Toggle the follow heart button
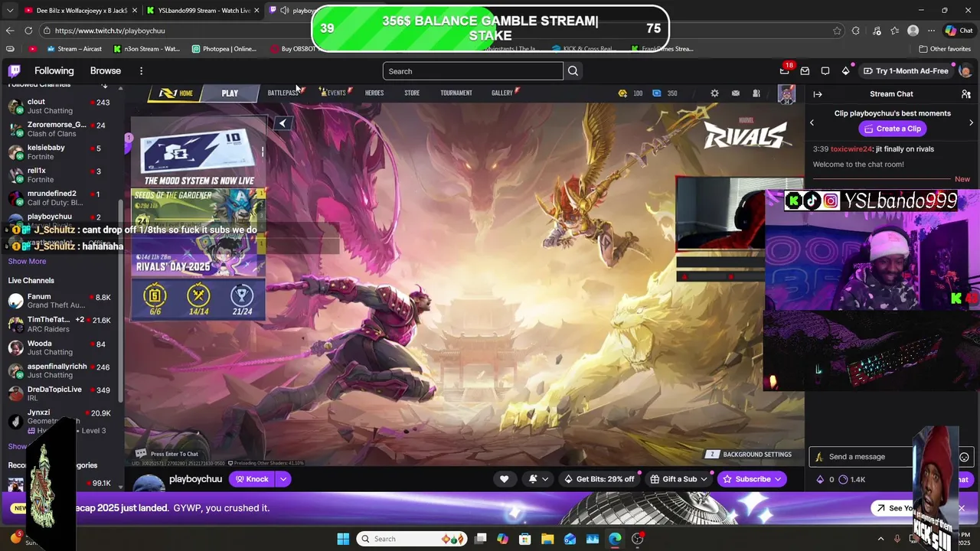Screen dimensions: 980x551 (x=504, y=479)
